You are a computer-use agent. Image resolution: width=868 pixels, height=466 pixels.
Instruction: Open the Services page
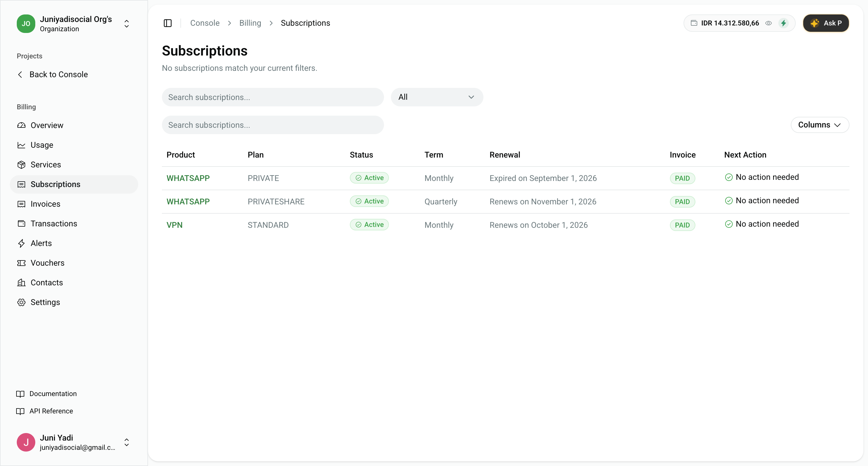click(74, 165)
